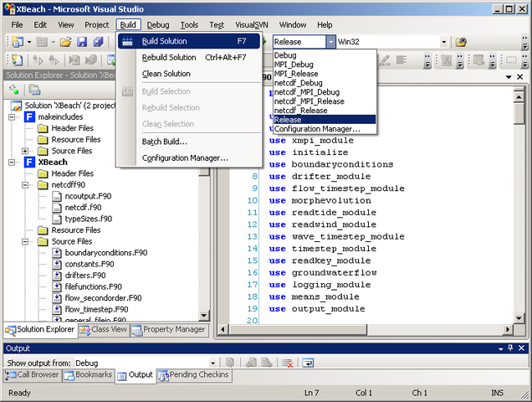Viewport: 532px width, 402px height.
Task: Collapse the XBeach Source Files folder
Action: pyautogui.click(x=25, y=241)
